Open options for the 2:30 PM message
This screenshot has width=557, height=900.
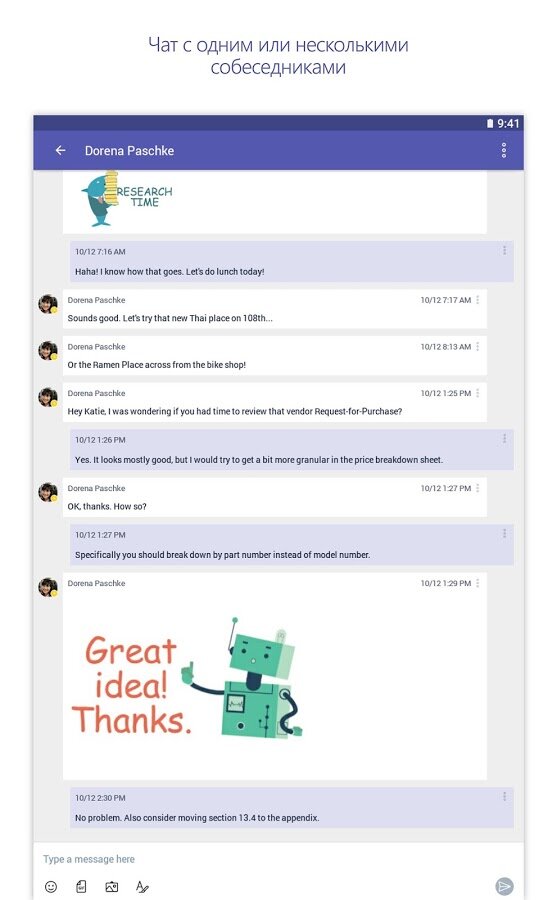coord(504,797)
